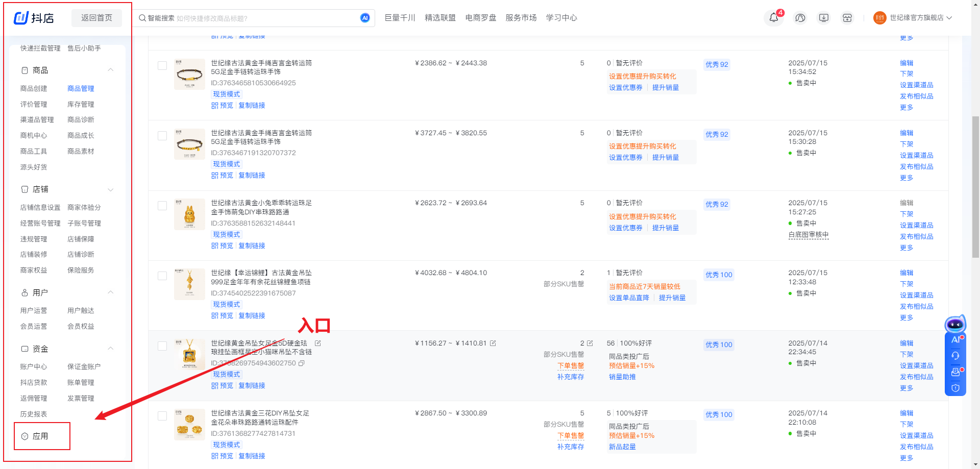Click the 返回首页 button
This screenshot has height=469, width=980.
coord(96,18)
